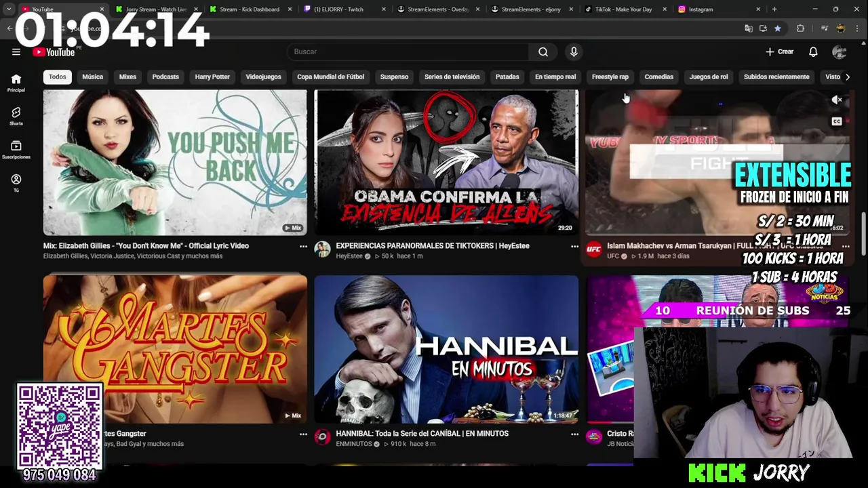The height and width of the screenshot is (488, 868).
Task: Close the YouTube tab
Action: (x=102, y=9)
